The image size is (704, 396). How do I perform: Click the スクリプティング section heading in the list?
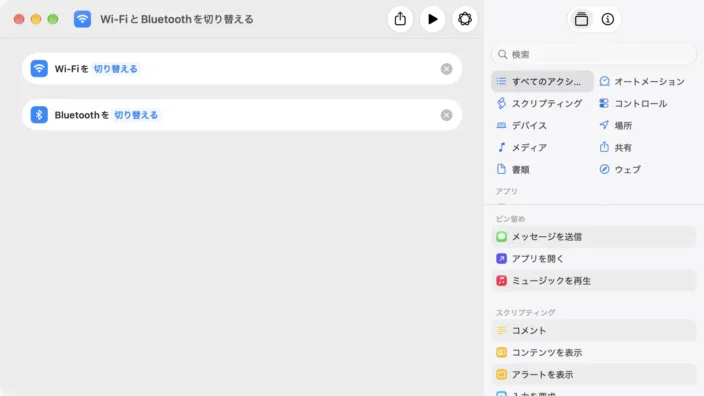click(525, 312)
